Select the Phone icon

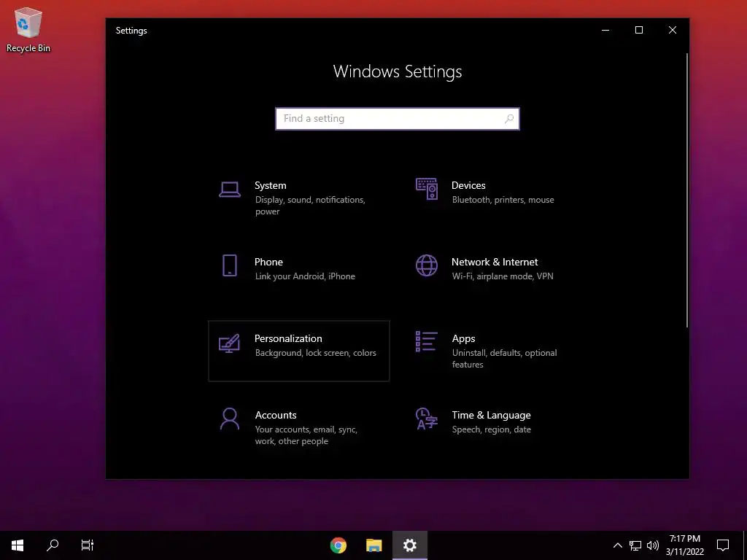[x=230, y=265]
